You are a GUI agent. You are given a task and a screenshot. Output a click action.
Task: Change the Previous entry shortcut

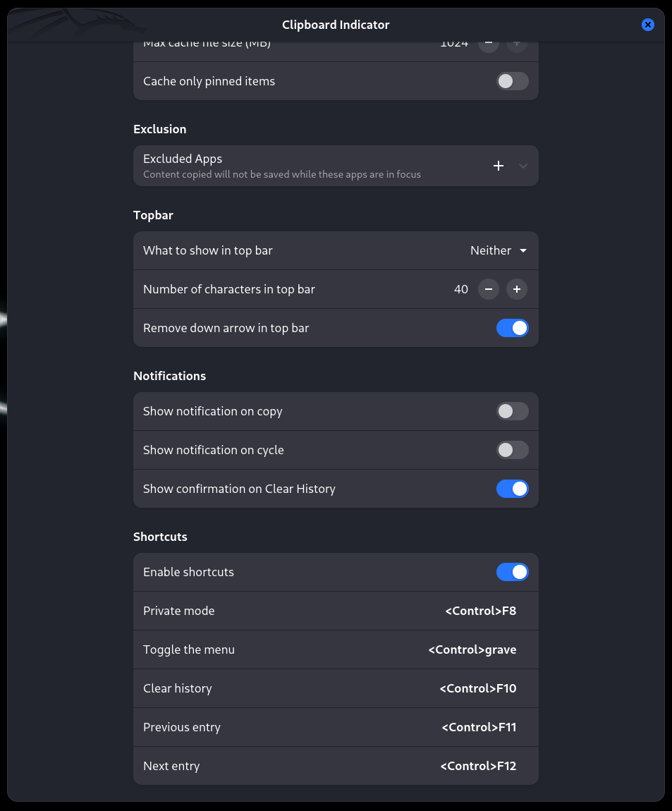pyautogui.click(x=479, y=727)
